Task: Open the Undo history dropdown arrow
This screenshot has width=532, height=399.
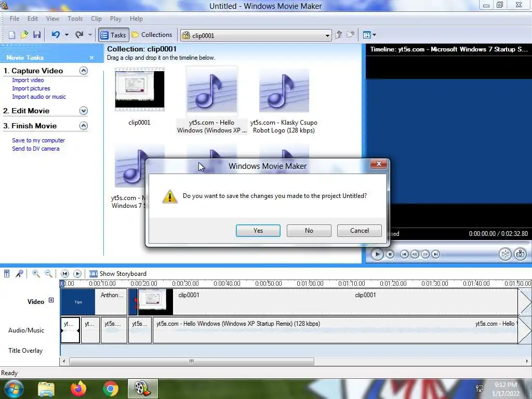Action: click(67, 35)
